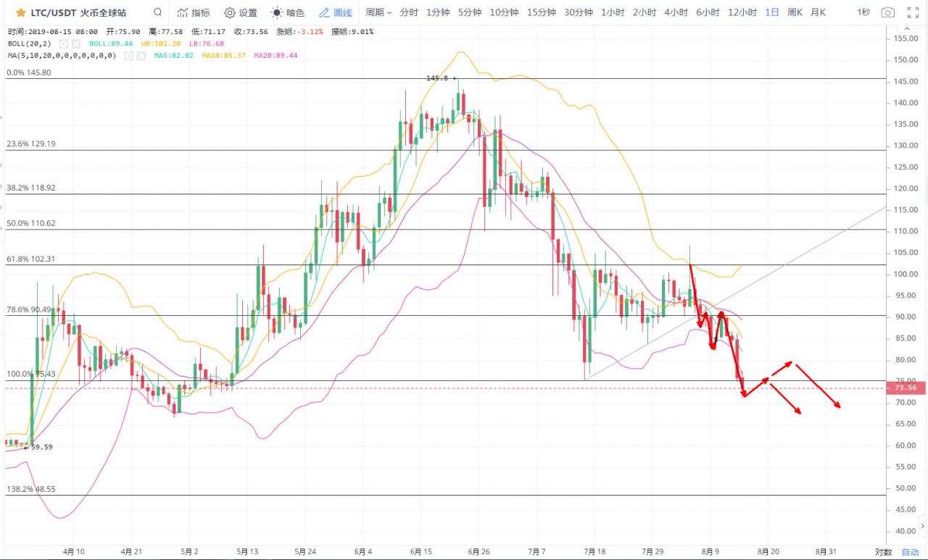Screen dimensions: 928x560
Task: Select the 1日 daily interval
Action: point(772,12)
